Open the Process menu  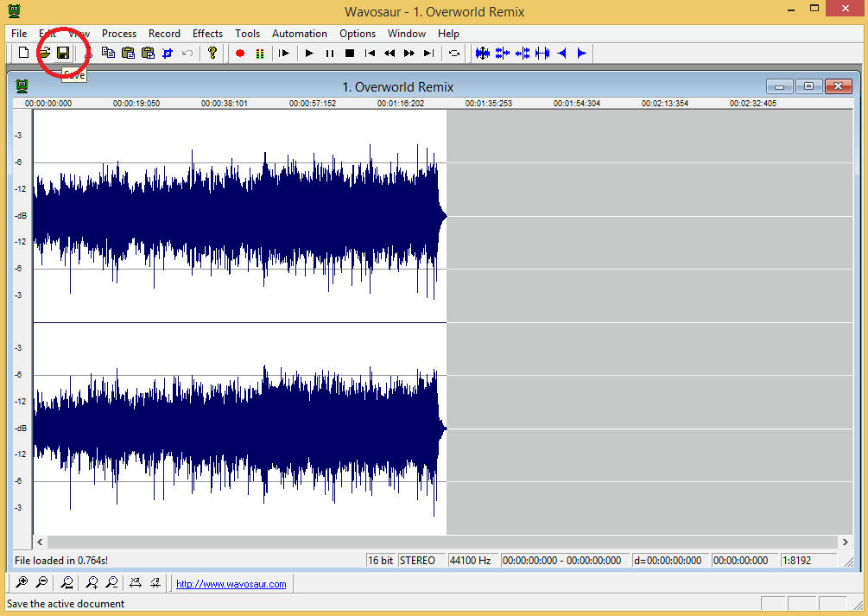[119, 34]
